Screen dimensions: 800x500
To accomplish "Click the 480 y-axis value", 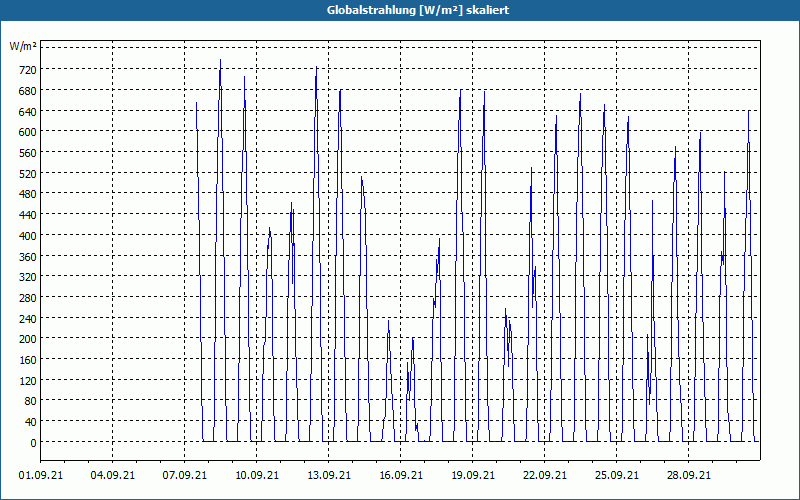I will pos(28,194).
